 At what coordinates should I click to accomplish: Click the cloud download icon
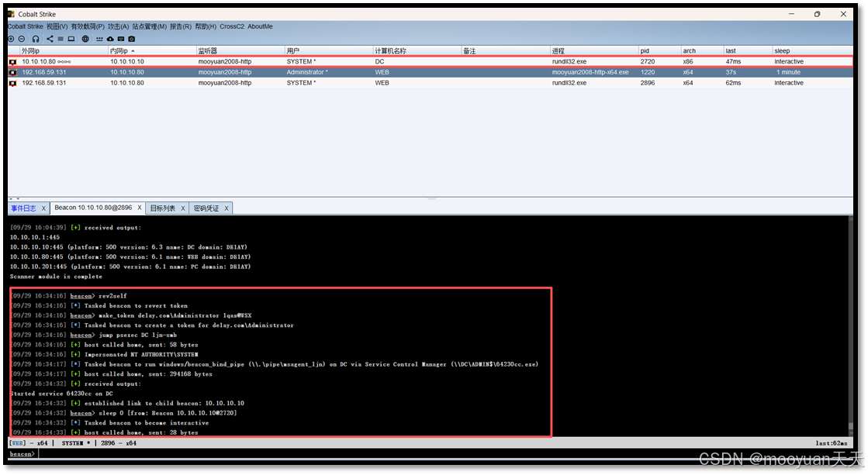pyautogui.click(x=110, y=39)
